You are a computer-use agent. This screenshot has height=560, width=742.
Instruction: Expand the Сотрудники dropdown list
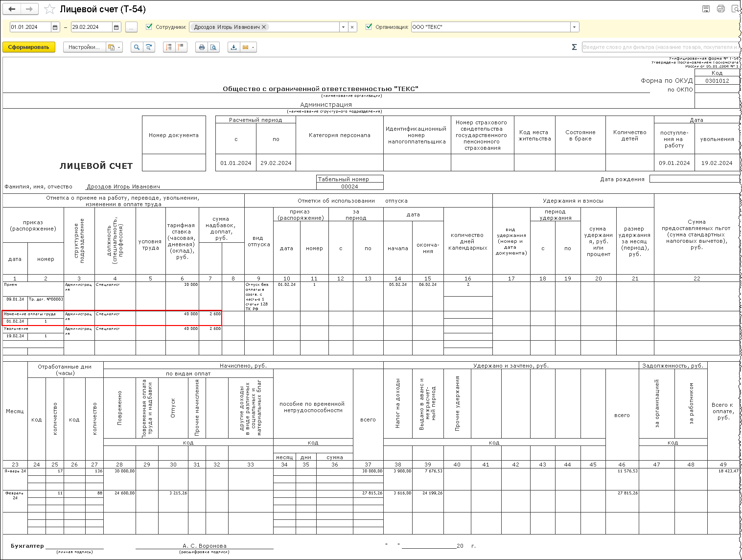[343, 27]
